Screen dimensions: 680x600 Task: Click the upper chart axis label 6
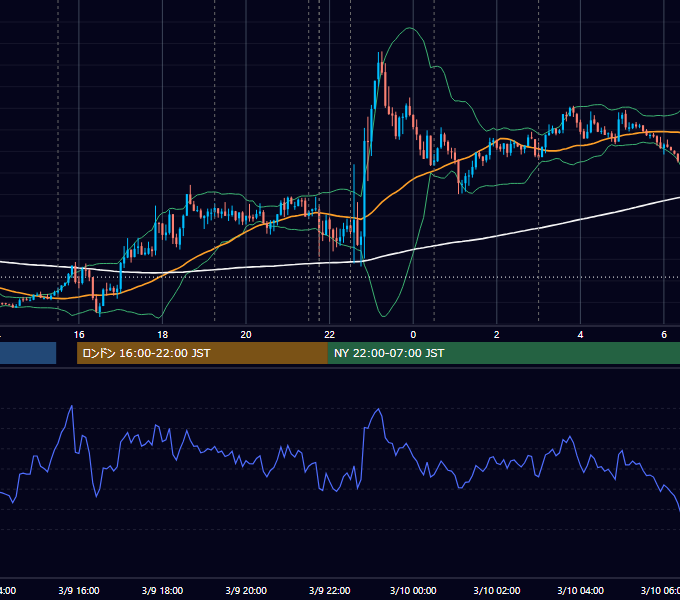(664, 335)
